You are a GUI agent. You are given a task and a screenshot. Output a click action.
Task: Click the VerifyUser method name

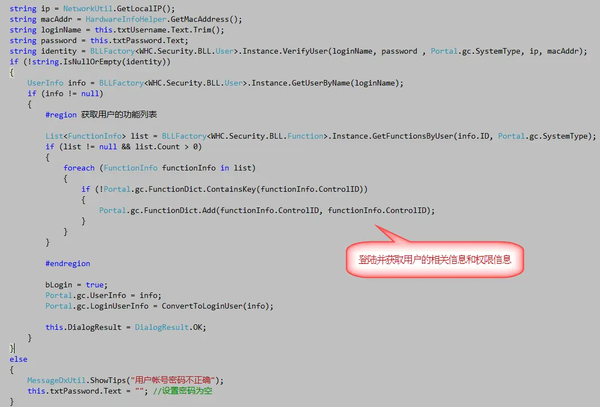click(305, 51)
